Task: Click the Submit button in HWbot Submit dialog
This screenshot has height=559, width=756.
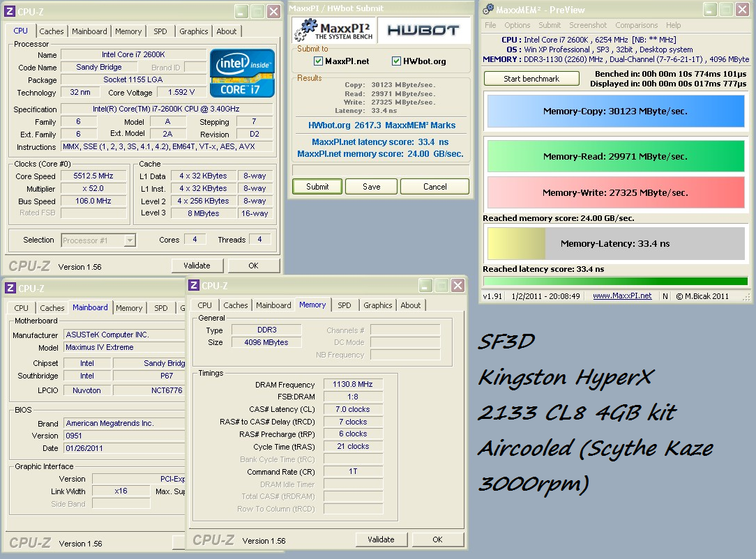Action: coord(317,187)
